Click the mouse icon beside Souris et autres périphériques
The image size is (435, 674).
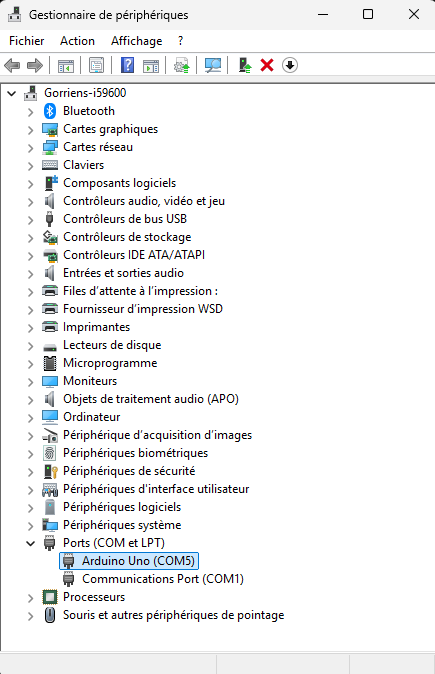pos(50,615)
